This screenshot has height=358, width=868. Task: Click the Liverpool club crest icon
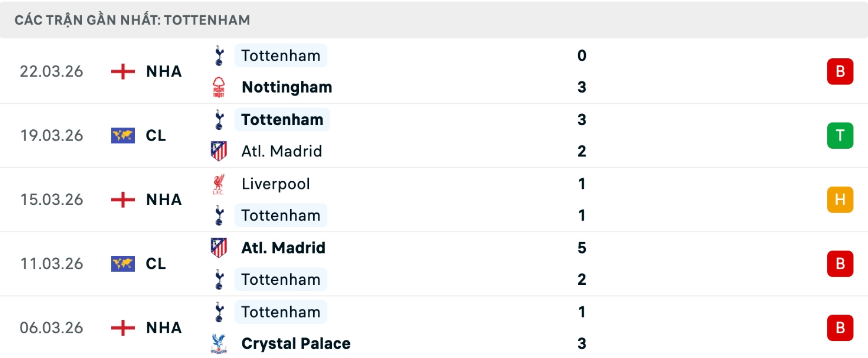pos(219,184)
